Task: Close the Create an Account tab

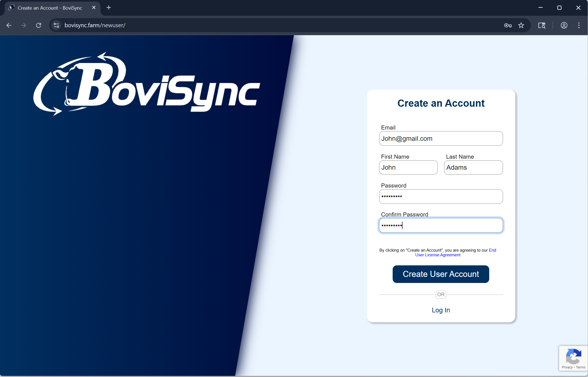Action: click(94, 8)
